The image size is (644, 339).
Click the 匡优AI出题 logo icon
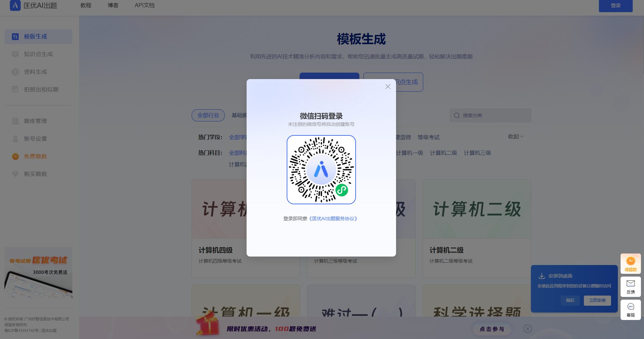point(15,5)
